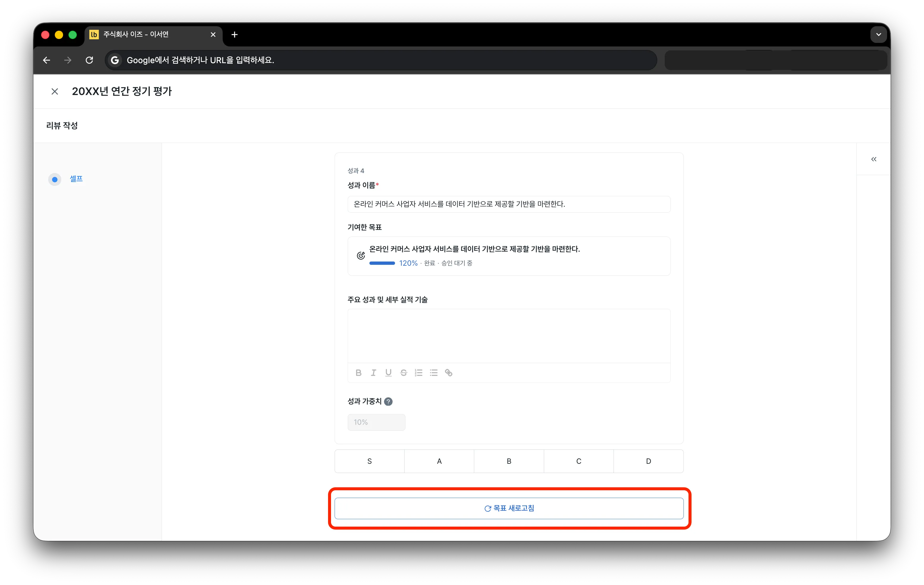This screenshot has width=924, height=585.
Task: Open the contributed goal card about 온라인 커머스
Action: tap(509, 256)
